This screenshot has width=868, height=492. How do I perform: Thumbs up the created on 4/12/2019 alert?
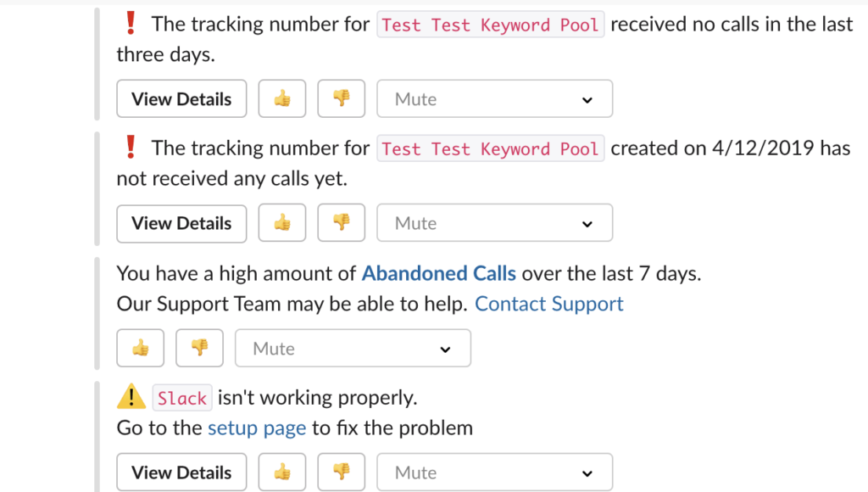[281, 223]
